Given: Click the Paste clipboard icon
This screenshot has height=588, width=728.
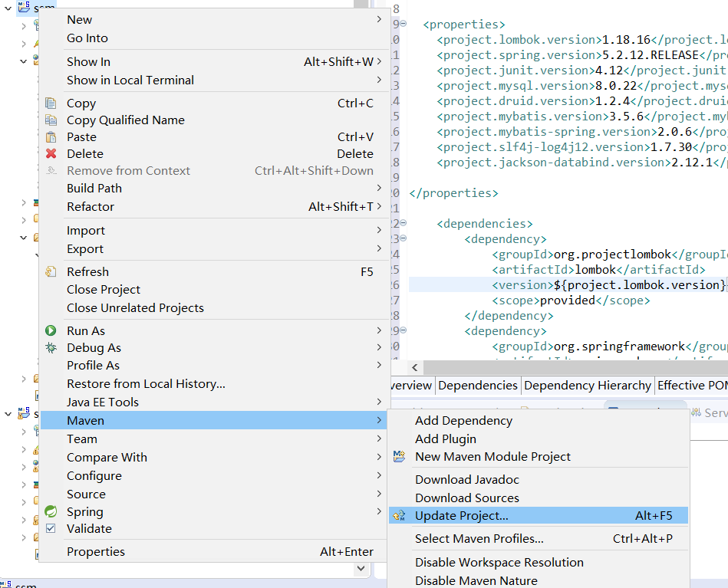Looking at the screenshot, I should pyautogui.click(x=51, y=137).
